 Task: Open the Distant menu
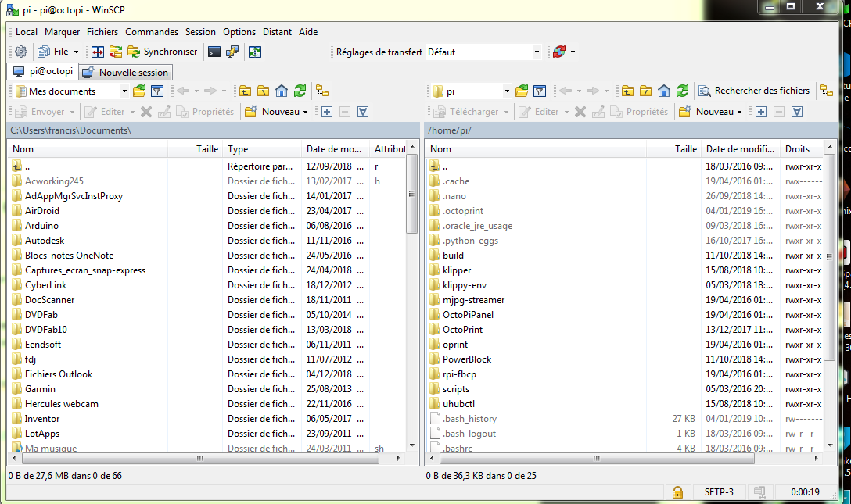click(277, 32)
